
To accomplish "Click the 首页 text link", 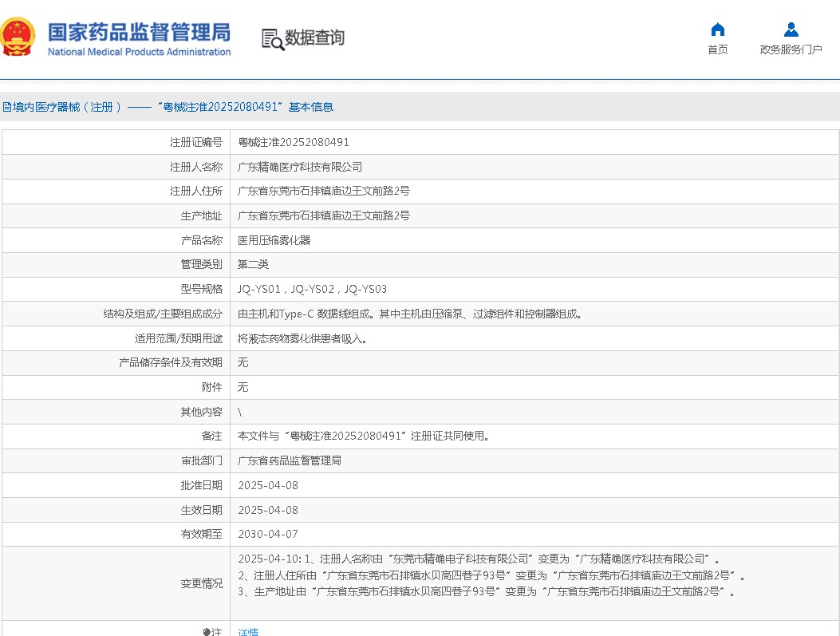I will (717, 48).
